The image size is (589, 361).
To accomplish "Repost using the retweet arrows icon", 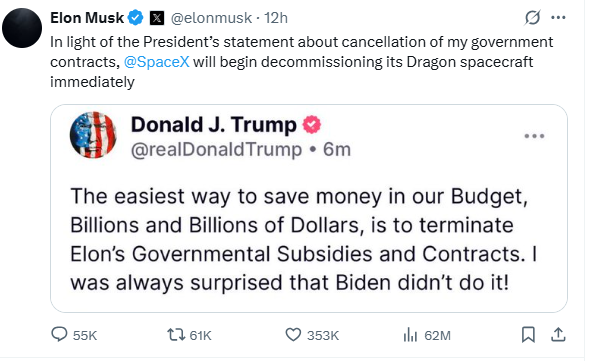I will (x=176, y=334).
